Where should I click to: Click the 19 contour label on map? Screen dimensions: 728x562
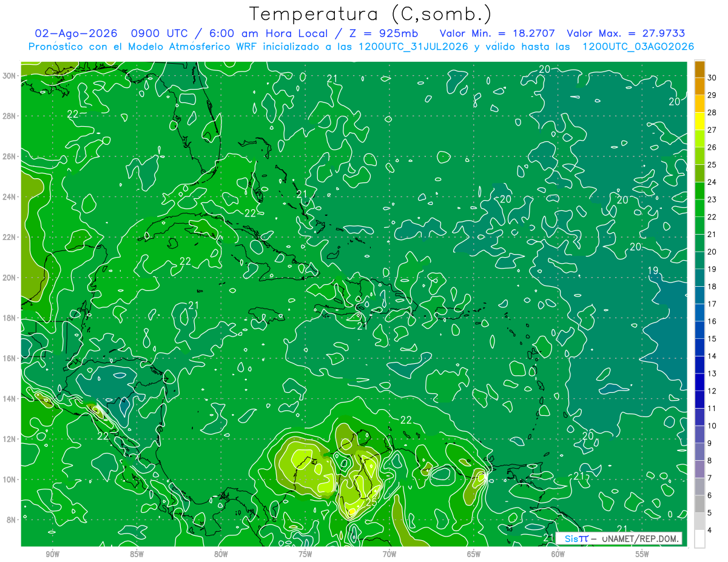pyautogui.click(x=653, y=270)
